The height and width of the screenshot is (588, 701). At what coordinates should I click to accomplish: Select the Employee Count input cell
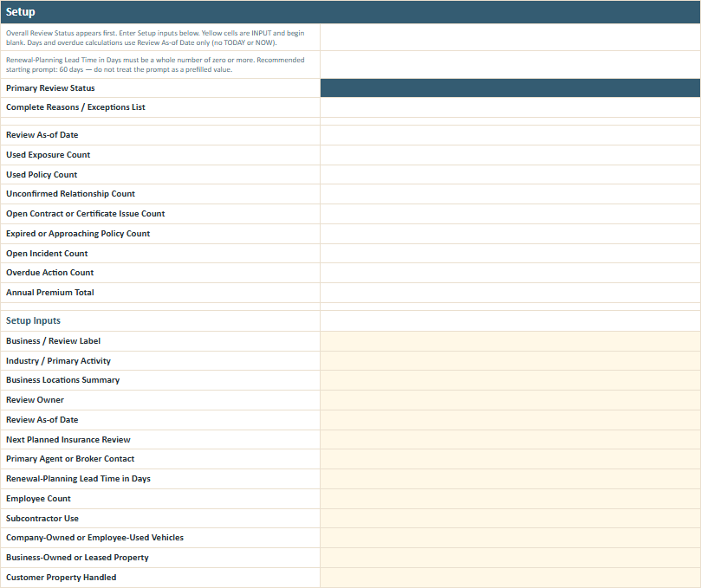click(510, 499)
